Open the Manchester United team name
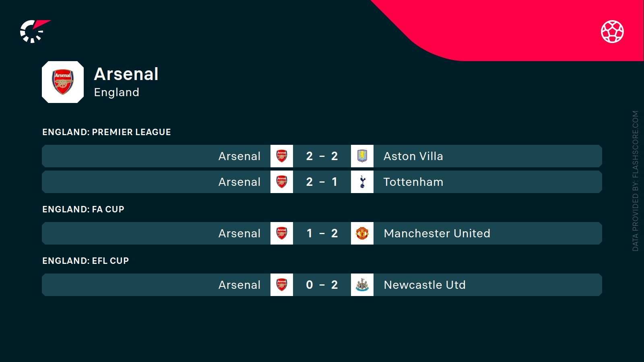This screenshot has width=644, height=362. [437, 233]
